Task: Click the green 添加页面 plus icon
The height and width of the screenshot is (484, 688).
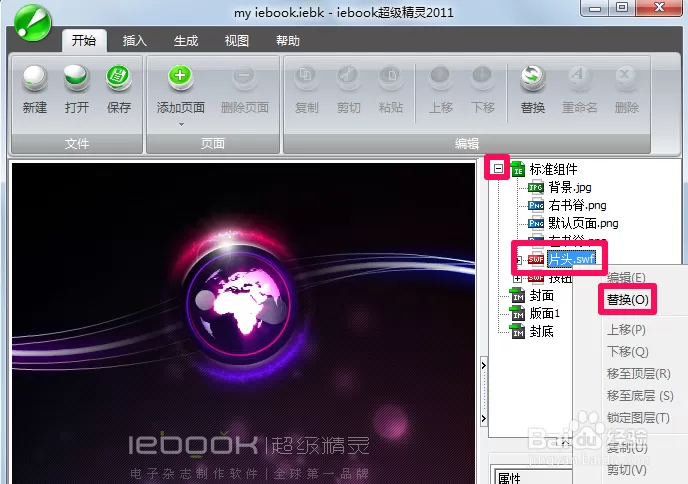Action: point(180,77)
